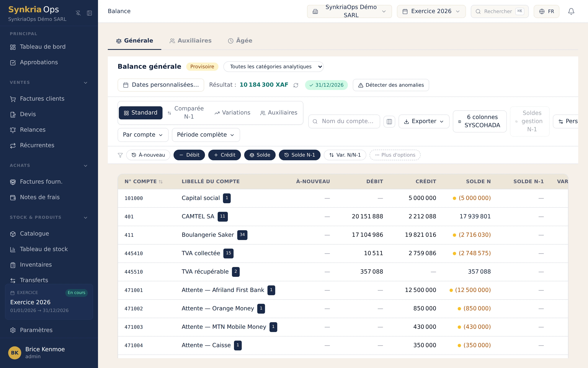The image size is (588, 368).
Task: Switch to Âgée tab
Action: [240, 41]
